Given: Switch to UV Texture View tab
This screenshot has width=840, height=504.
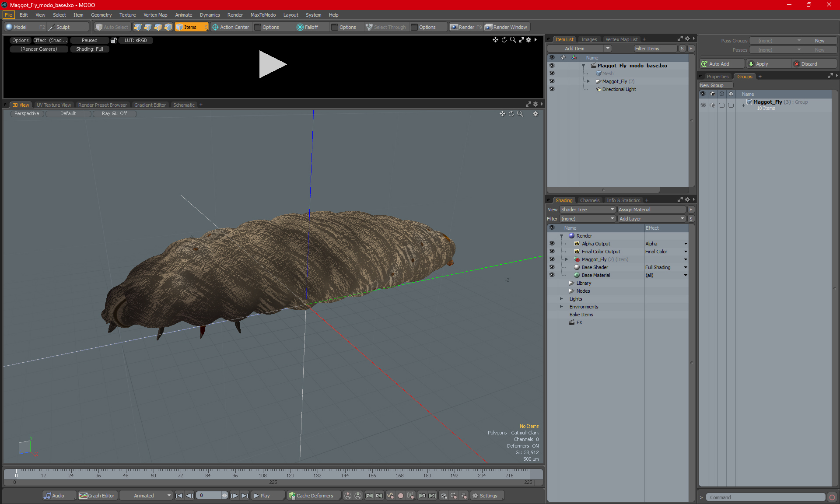Looking at the screenshot, I should (53, 105).
